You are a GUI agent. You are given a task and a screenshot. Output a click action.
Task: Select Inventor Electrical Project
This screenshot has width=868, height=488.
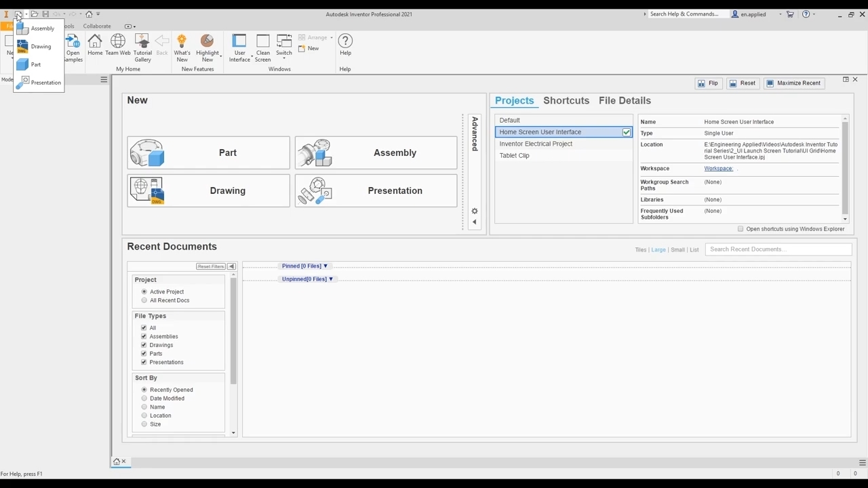564,144
